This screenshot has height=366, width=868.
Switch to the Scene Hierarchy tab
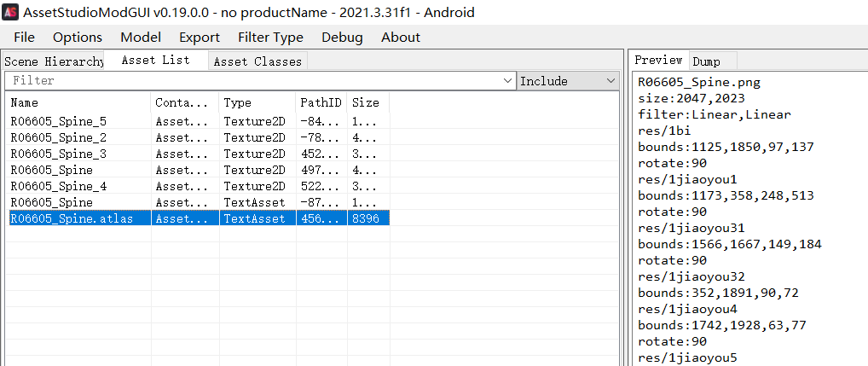click(54, 61)
